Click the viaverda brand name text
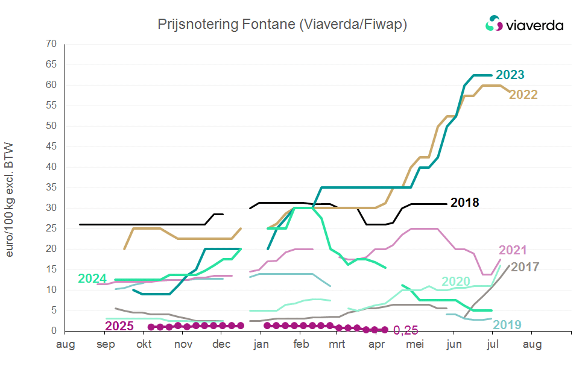 (x=534, y=25)
